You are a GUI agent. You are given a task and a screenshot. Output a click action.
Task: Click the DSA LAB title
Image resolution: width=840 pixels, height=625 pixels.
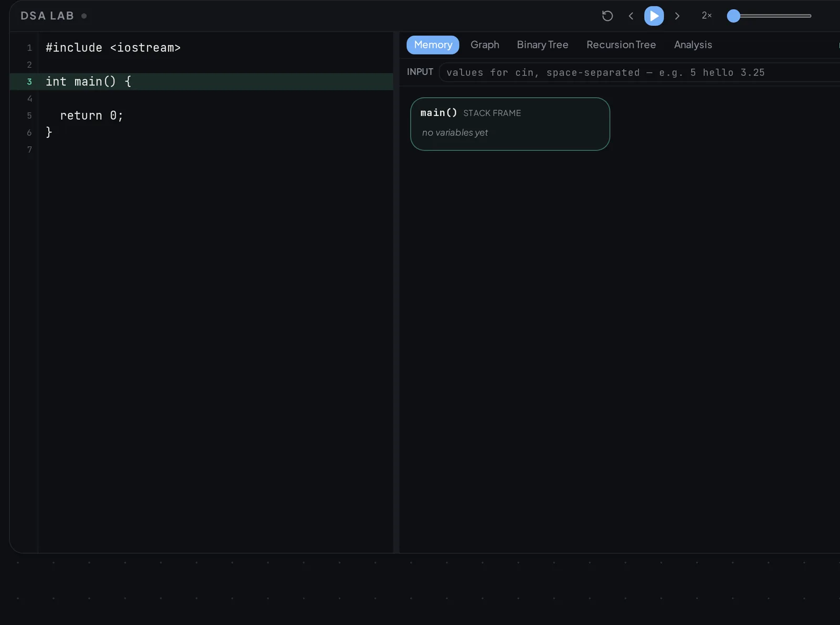click(x=47, y=16)
